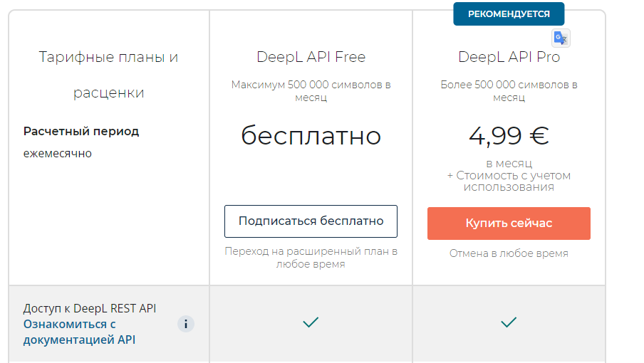Click the checkmark in the Pro column
Screen dimensions: 644x363
click(509, 323)
